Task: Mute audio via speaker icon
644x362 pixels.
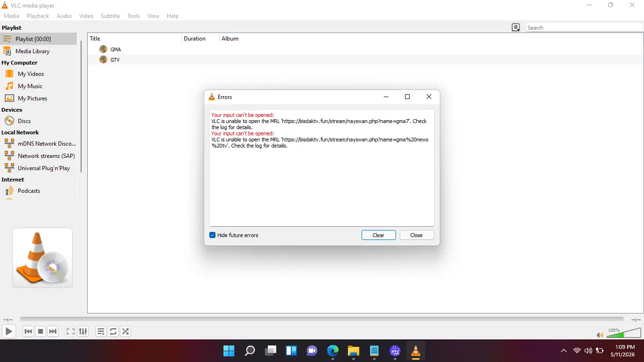Action: click(600, 335)
